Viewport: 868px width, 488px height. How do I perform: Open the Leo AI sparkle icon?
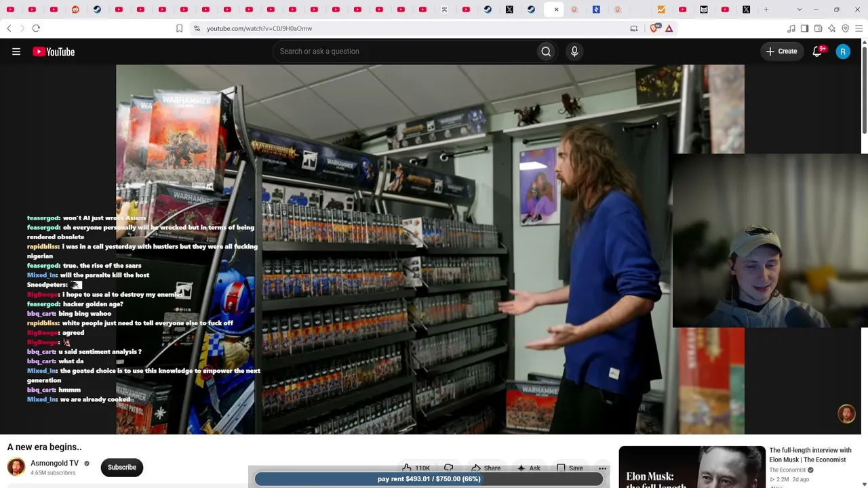[831, 28]
